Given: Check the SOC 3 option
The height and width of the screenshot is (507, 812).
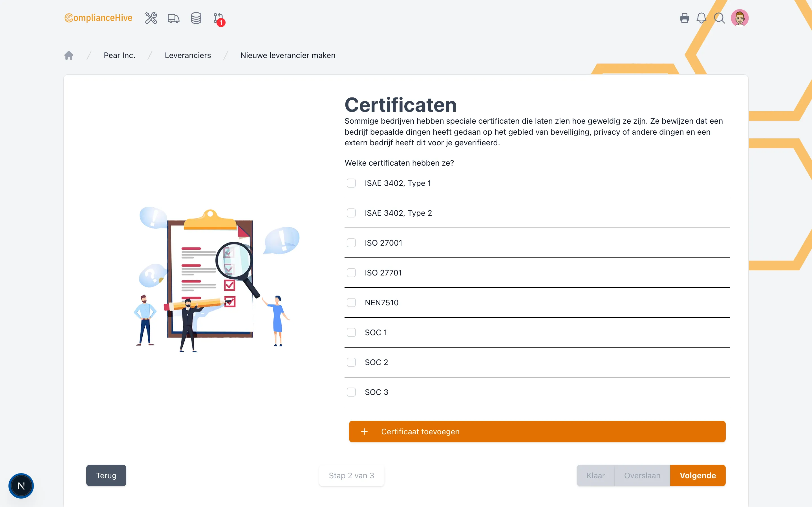Looking at the screenshot, I should (351, 392).
